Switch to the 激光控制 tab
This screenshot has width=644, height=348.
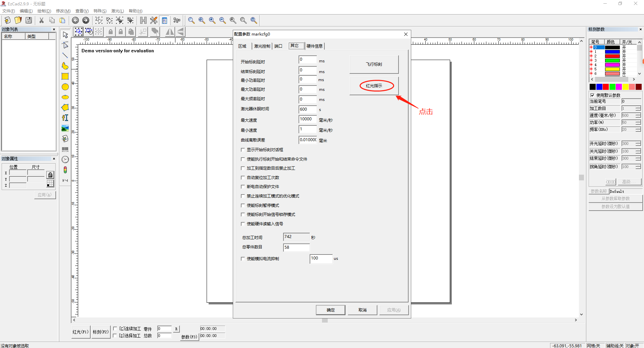(x=262, y=46)
